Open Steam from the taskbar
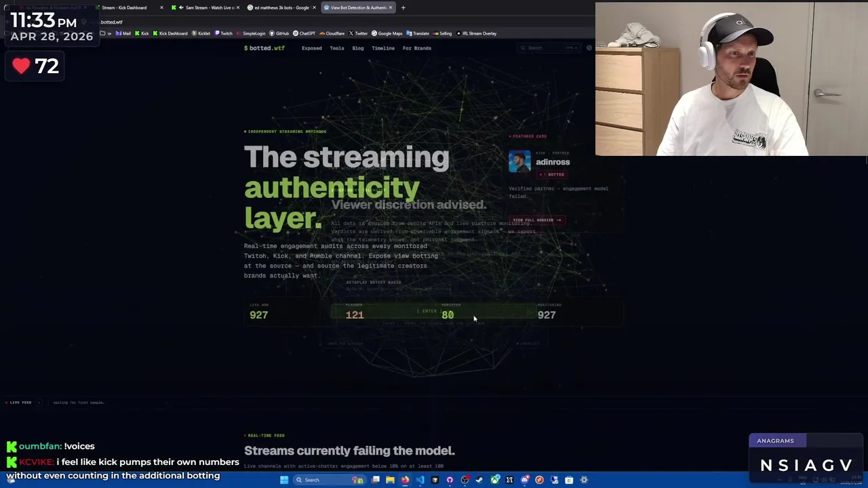Viewport: 868px width, 488px height. click(479, 480)
